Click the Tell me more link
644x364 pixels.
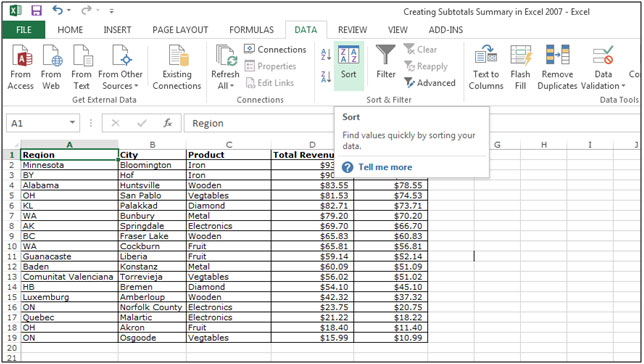tap(385, 167)
